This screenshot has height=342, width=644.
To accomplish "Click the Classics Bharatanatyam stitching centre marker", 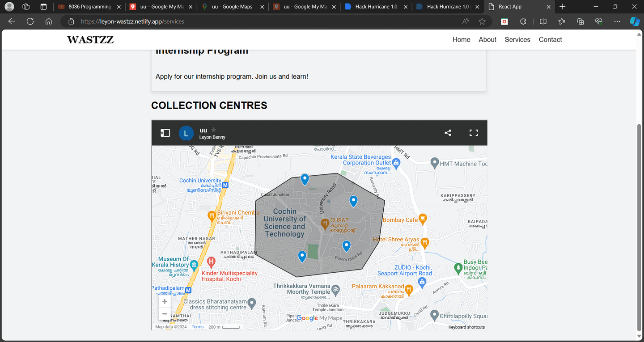I will pyautogui.click(x=252, y=304).
